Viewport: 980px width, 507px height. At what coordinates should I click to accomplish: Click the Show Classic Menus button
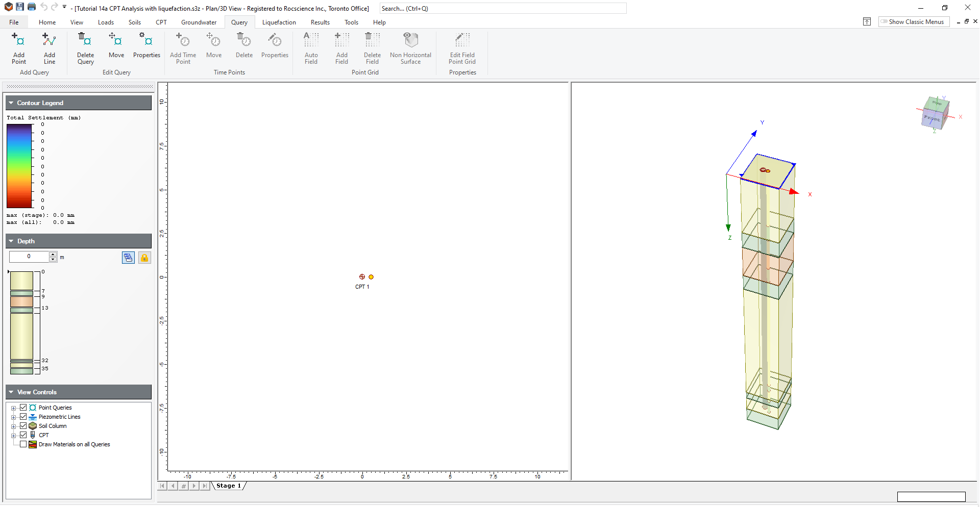pos(913,21)
